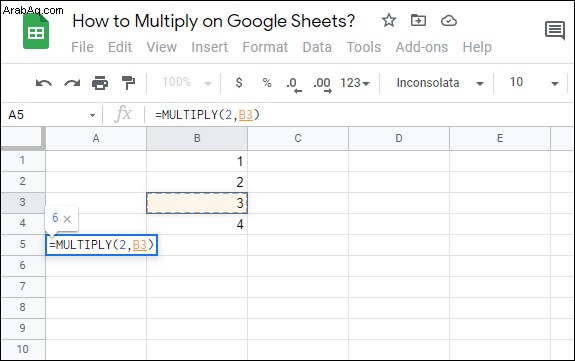Open the comment history icon
Image resolution: width=575 pixels, height=361 pixels.
pyautogui.click(x=554, y=30)
